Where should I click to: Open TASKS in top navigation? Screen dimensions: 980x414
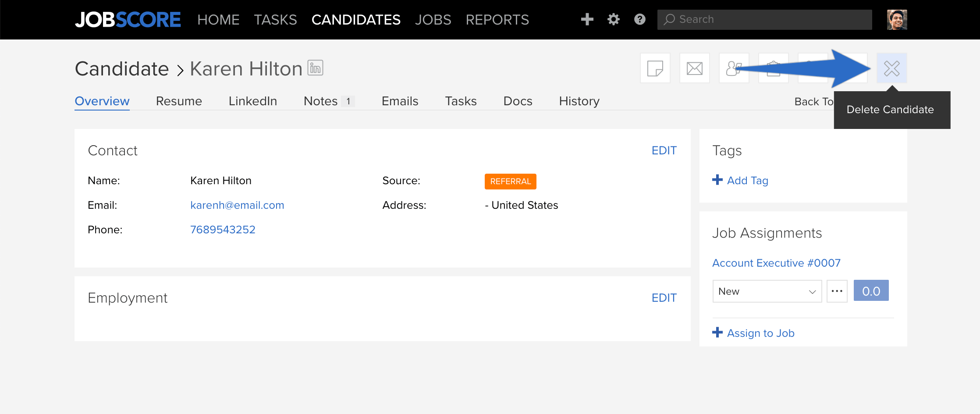(x=275, y=20)
